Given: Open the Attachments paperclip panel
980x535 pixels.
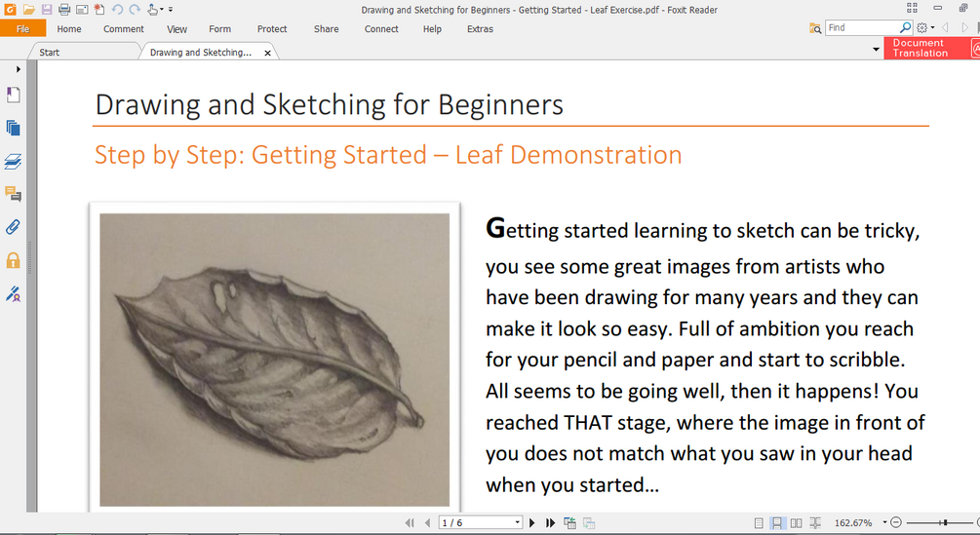Looking at the screenshot, I should point(13,227).
